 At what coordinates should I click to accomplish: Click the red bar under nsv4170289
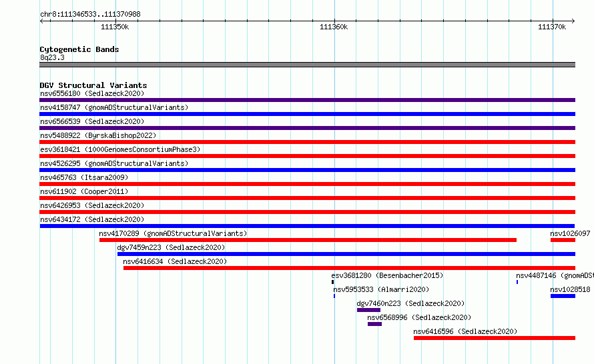pos(308,240)
